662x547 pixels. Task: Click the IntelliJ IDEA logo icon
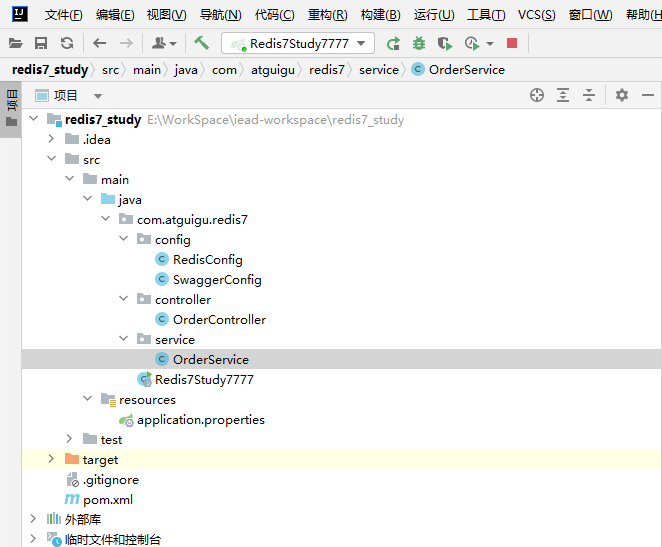[20, 14]
